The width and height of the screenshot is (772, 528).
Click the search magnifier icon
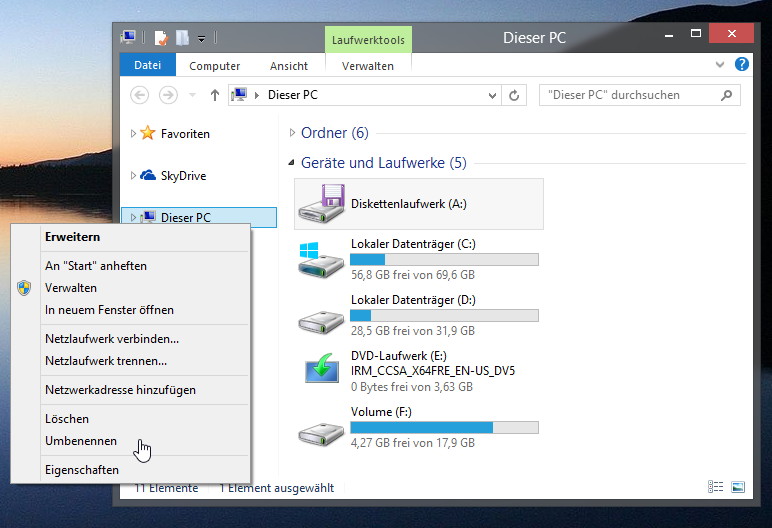[726, 95]
